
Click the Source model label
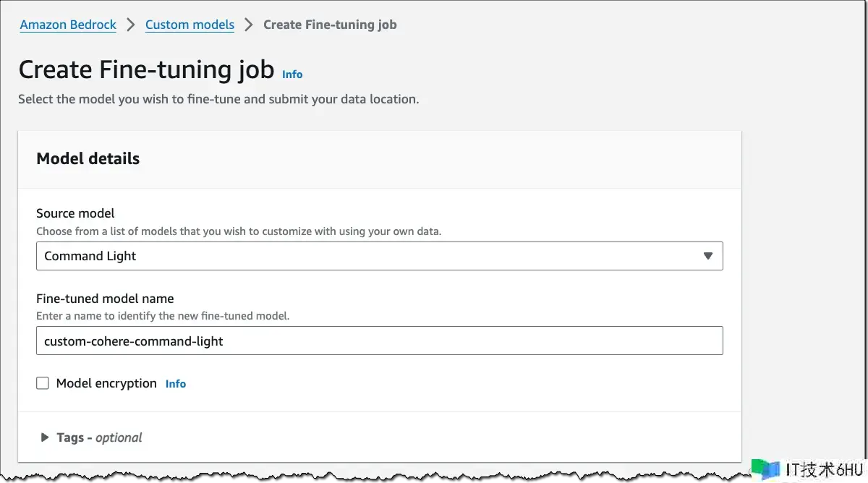(75, 213)
